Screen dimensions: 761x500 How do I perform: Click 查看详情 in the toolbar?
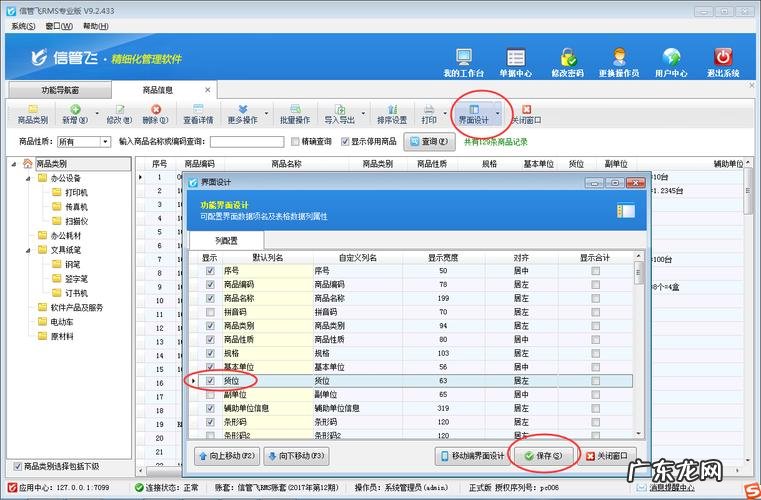coord(198,112)
